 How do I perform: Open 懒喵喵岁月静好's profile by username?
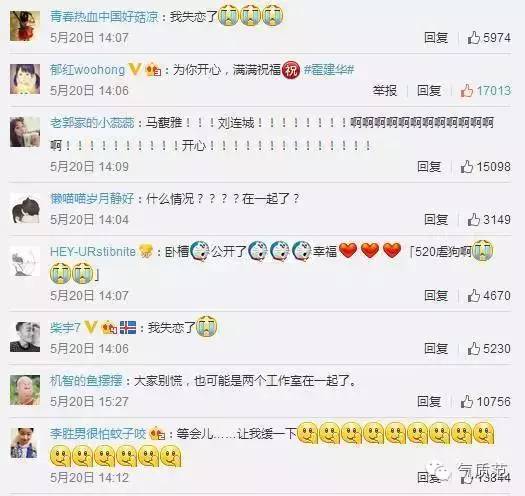pyautogui.click(x=92, y=199)
